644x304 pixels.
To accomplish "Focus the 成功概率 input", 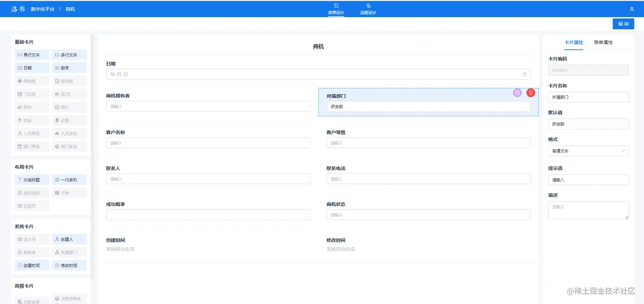I will pos(208,215).
